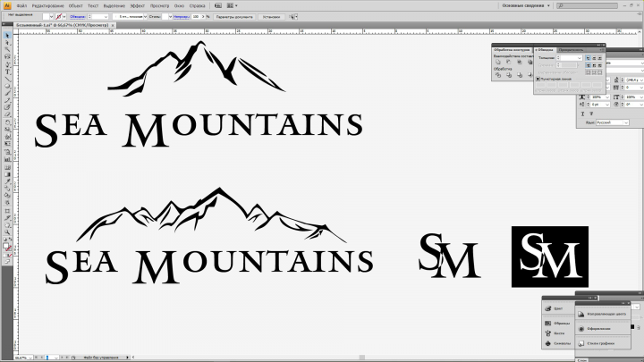
Task: Click Merge pathfinder icon
Action: 520,75
